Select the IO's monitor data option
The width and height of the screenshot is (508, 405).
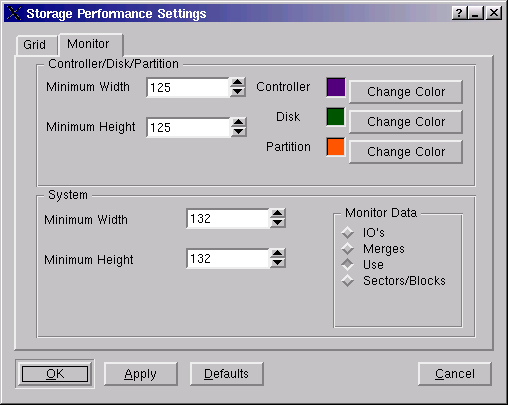pyautogui.click(x=348, y=232)
